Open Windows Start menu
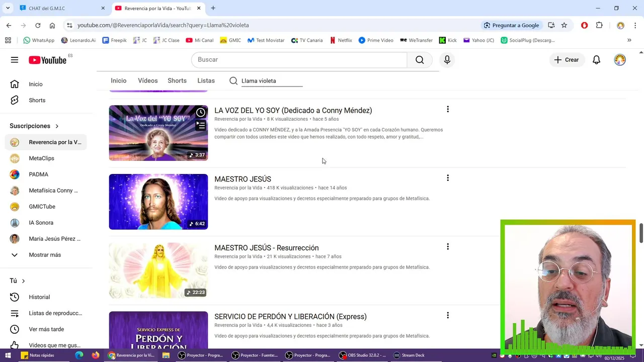The height and width of the screenshot is (362, 644). click(8, 355)
